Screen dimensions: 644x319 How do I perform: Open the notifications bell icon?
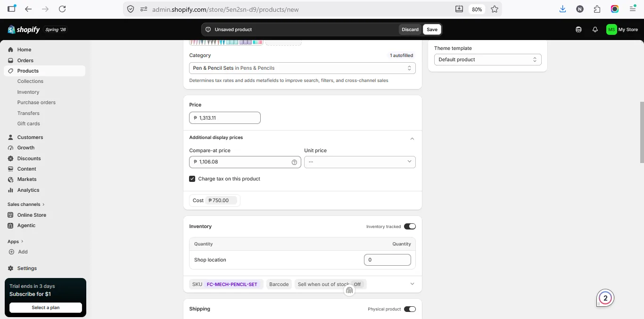pos(595,29)
